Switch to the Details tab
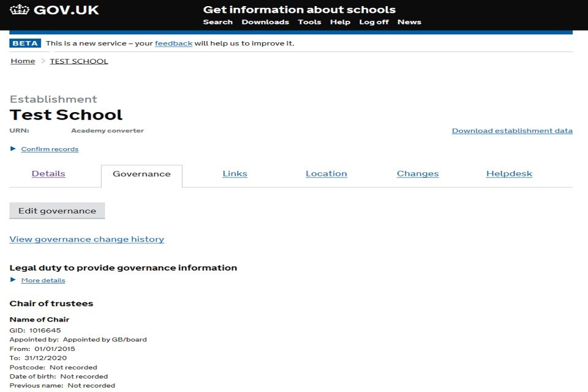588x392 pixels. [48, 174]
